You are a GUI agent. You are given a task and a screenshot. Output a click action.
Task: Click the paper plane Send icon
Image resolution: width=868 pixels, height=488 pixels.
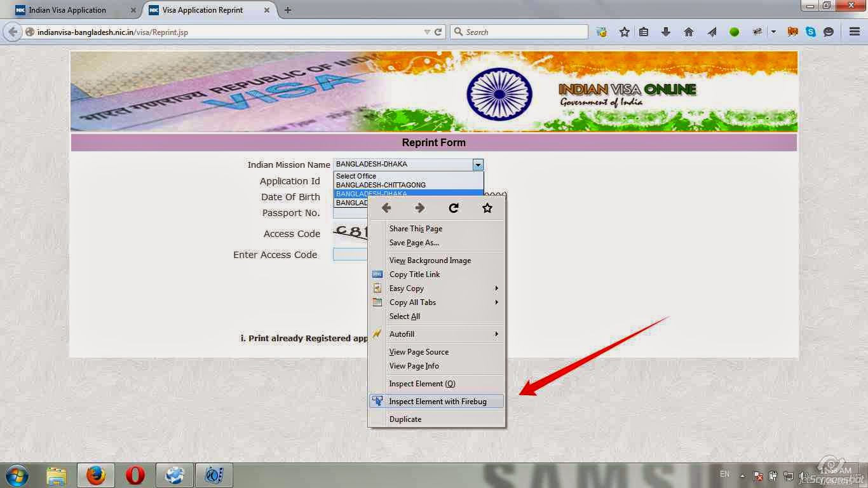click(712, 32)
